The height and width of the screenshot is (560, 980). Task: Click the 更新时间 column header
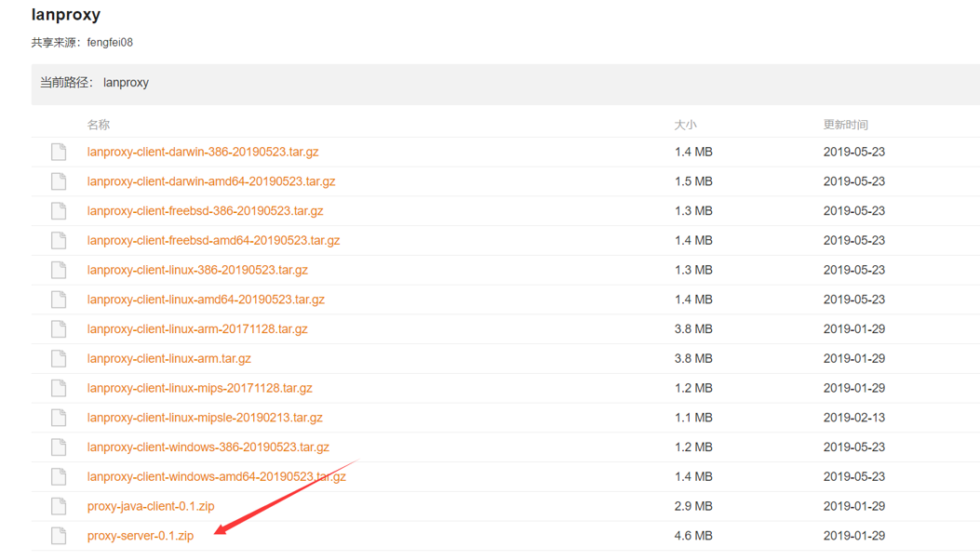[x=846, y=125]
